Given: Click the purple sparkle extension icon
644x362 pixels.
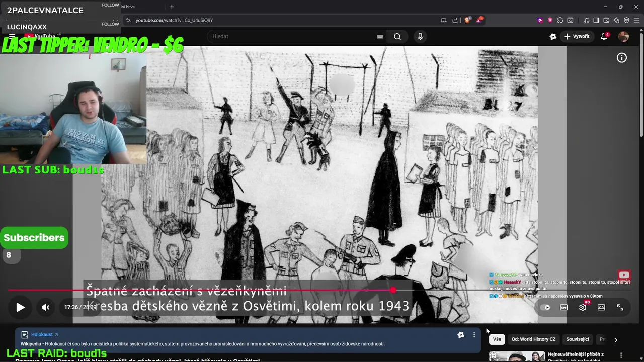Looking at the screenshot, I should coord(540,20).
